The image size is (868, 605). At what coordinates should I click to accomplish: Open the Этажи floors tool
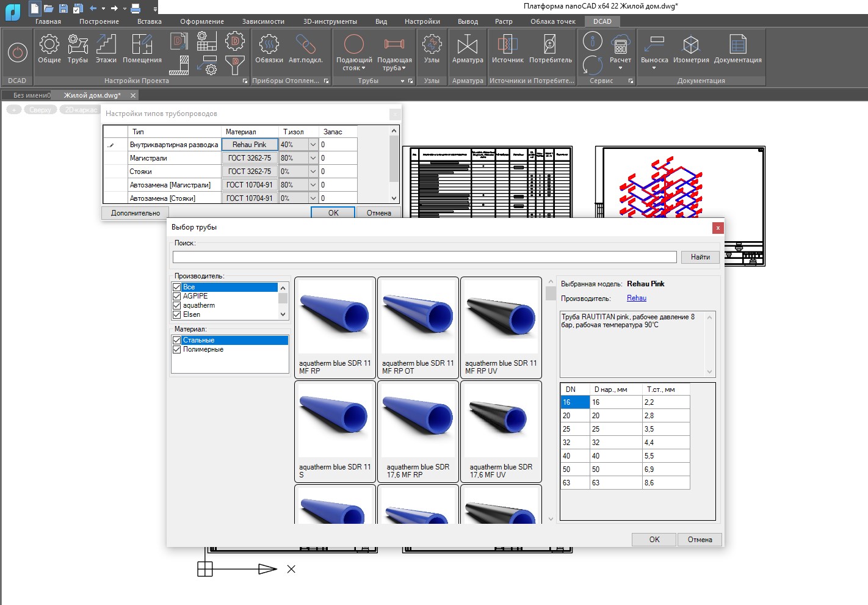pyautogui.click(x=106, y=48)
